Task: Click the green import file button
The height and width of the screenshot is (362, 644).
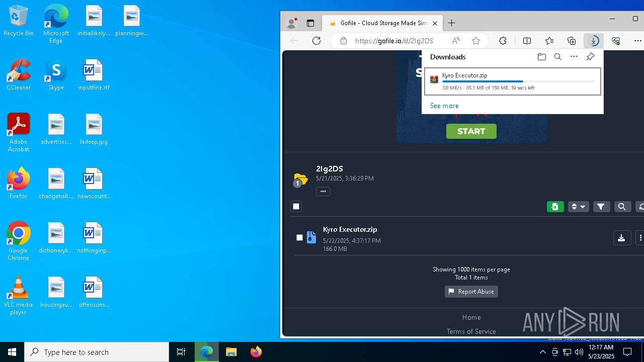Action: click(x=555, y=207)
